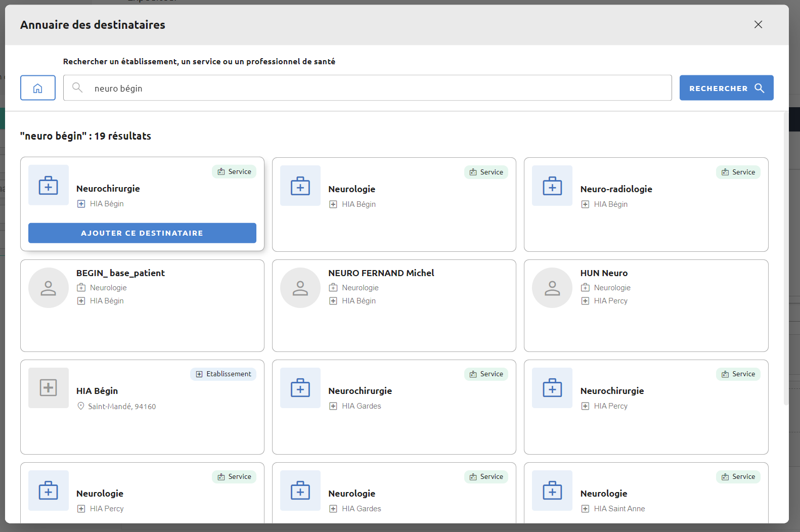The width and height of the screenshot is (800, 532).
Task: Click 'HIA Percy' under HUN Neuro
Action: pyautogui.click(x=611, y=301)
